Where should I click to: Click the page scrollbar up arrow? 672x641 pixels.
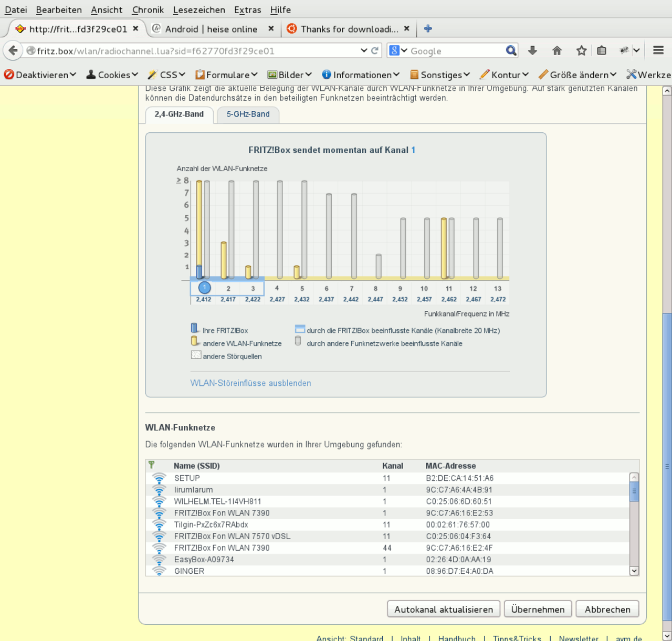667,91
